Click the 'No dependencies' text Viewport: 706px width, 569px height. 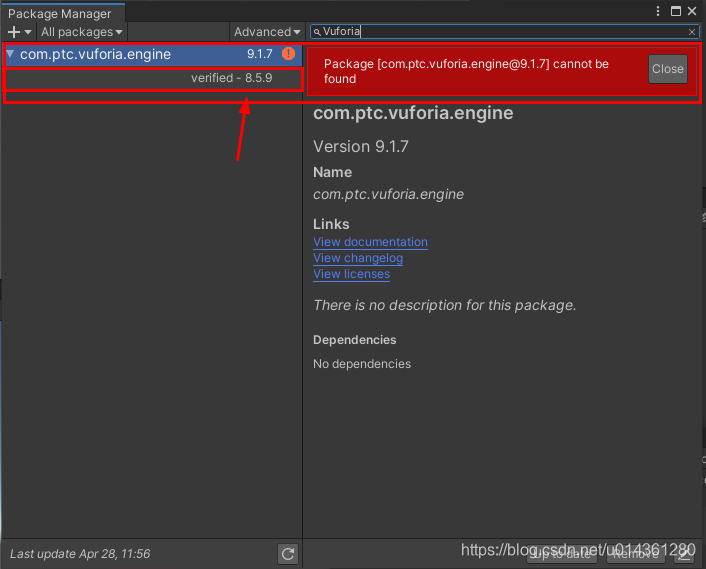pos(362,364)
